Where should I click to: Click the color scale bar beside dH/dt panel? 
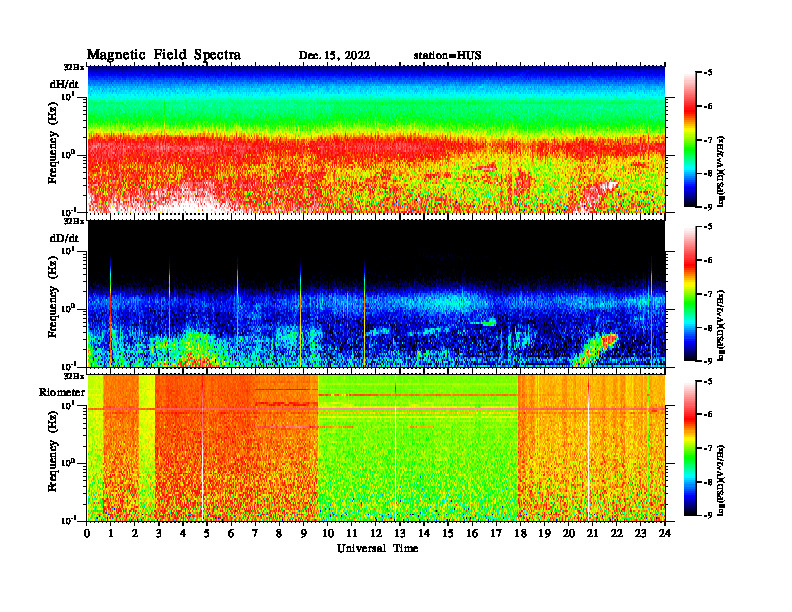689,140
